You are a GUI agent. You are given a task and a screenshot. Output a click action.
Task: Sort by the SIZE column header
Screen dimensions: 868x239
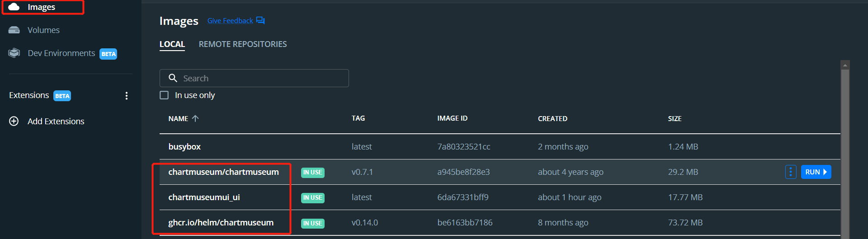coord(675,118)
